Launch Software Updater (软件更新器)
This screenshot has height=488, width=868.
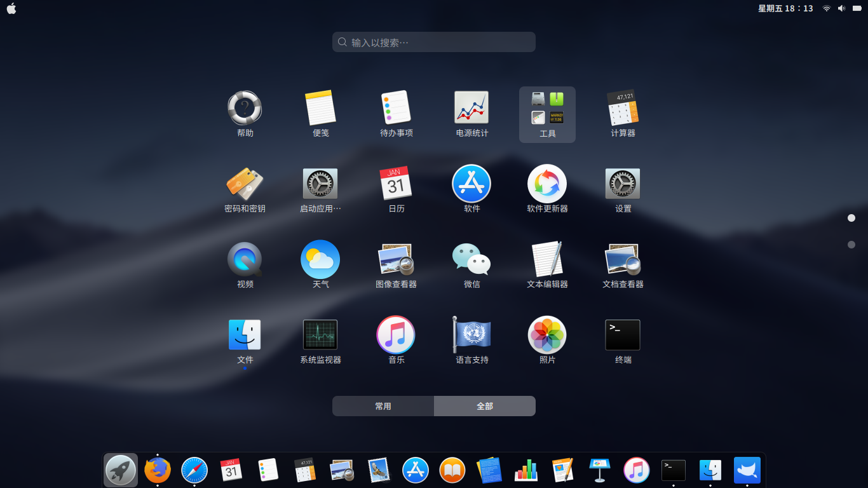[546, 184]
